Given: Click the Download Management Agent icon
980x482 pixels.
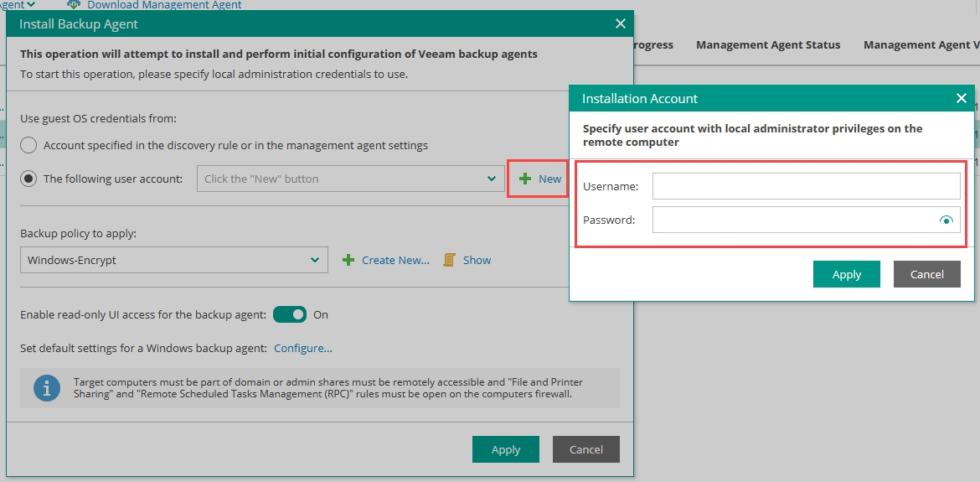Looking at the screenshot, I should point(74,5).
